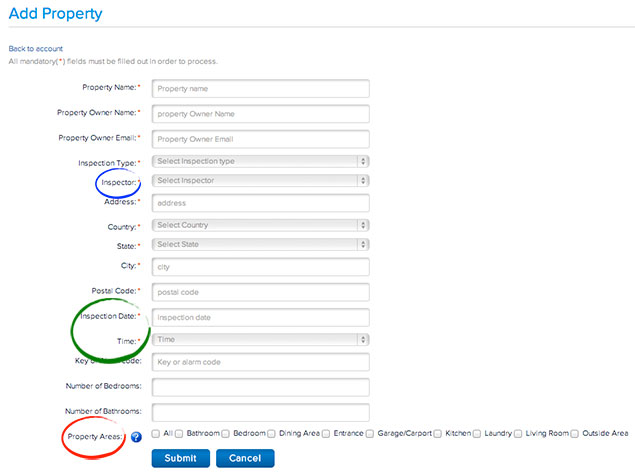This screenshot has height=475, width=635.
Task: Focus the city input field
Action: (x=260, y=267)
